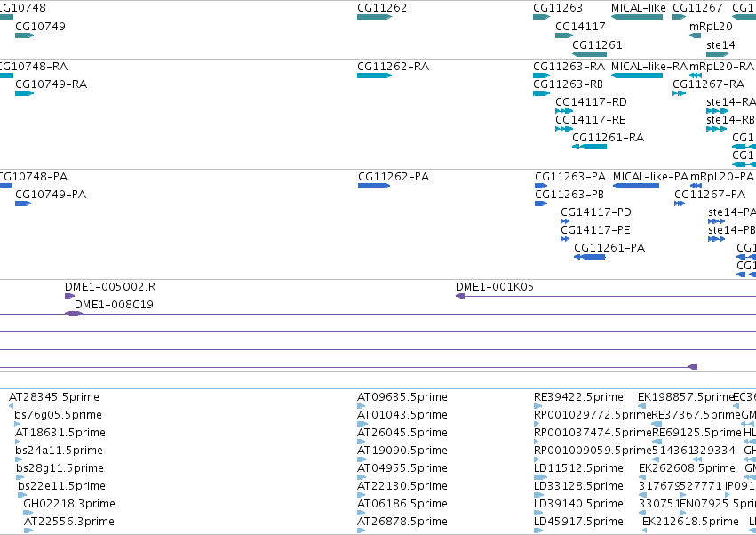Open the LD33128.5prime EST label
This screenshot has width=756, height=535.
[578, 486]
